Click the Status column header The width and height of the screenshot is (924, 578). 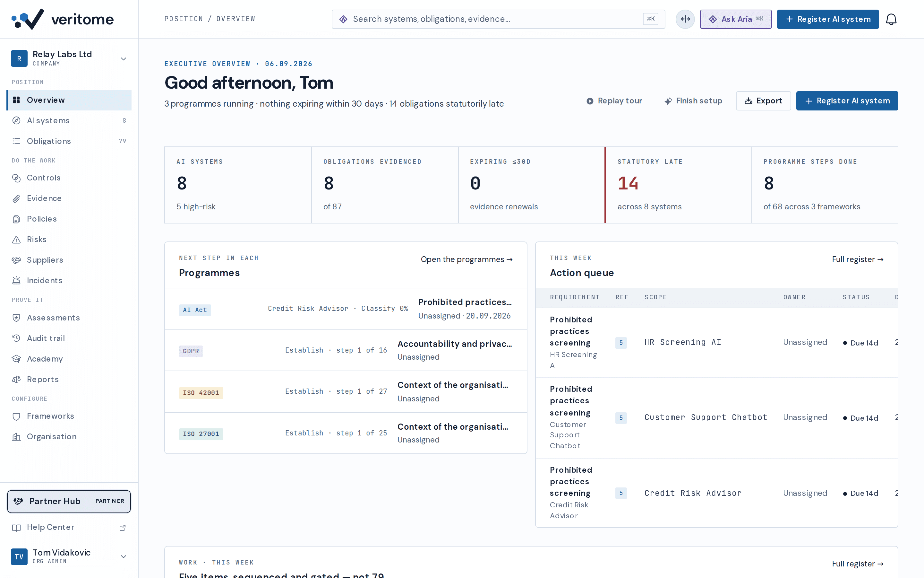pos(856,297)
